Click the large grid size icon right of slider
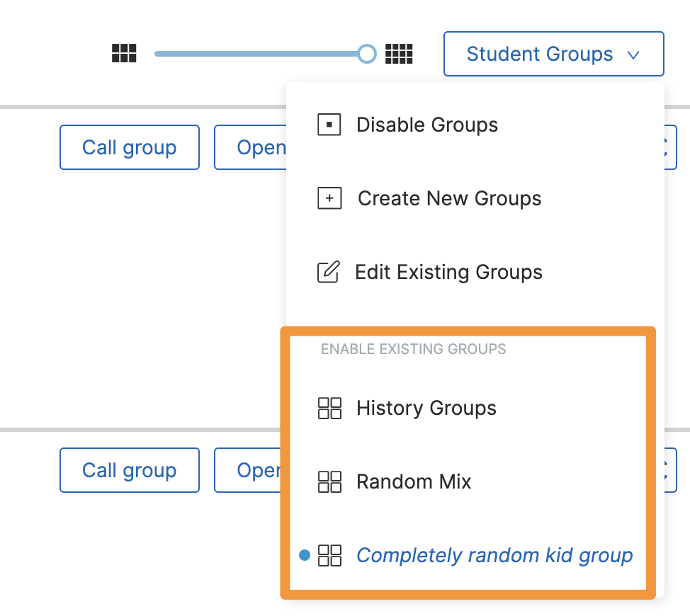The image size is (690, 616). point(398,53)
